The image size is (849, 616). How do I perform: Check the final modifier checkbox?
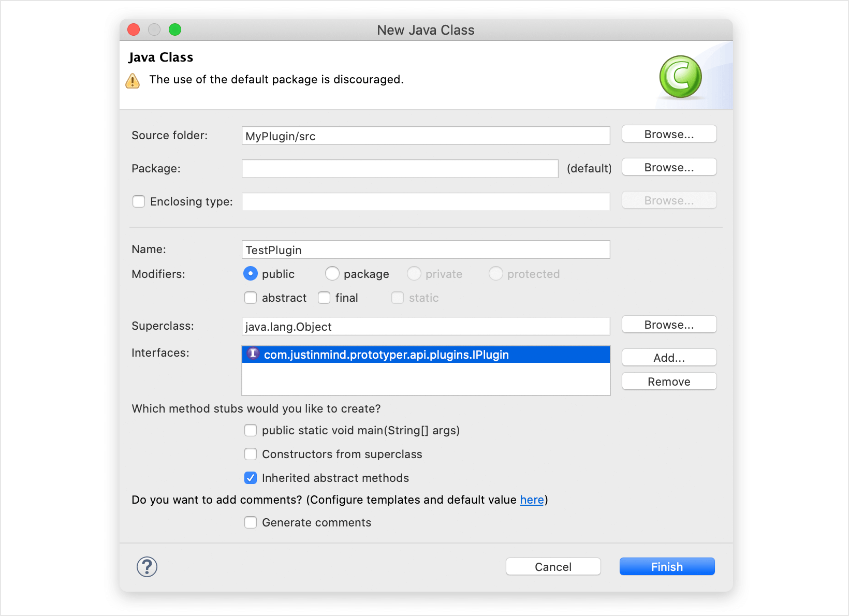[324, 298]
